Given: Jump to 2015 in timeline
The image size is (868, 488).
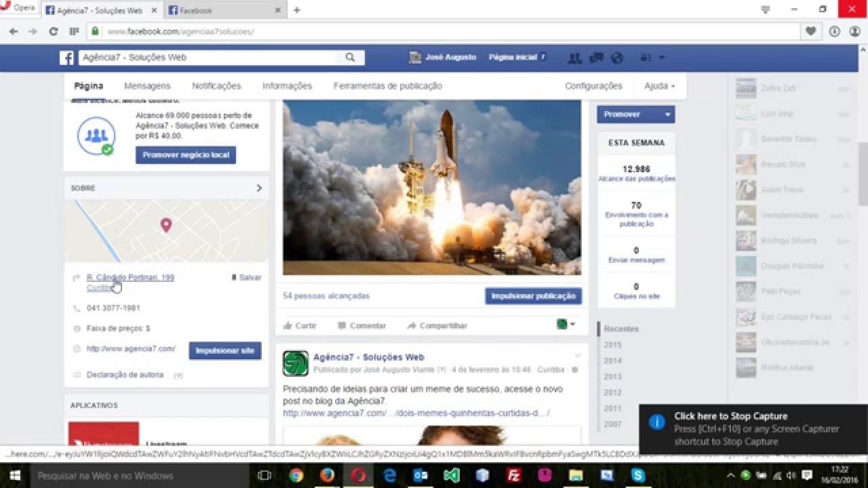Looking at the screenshot, I should coord(612,345).
